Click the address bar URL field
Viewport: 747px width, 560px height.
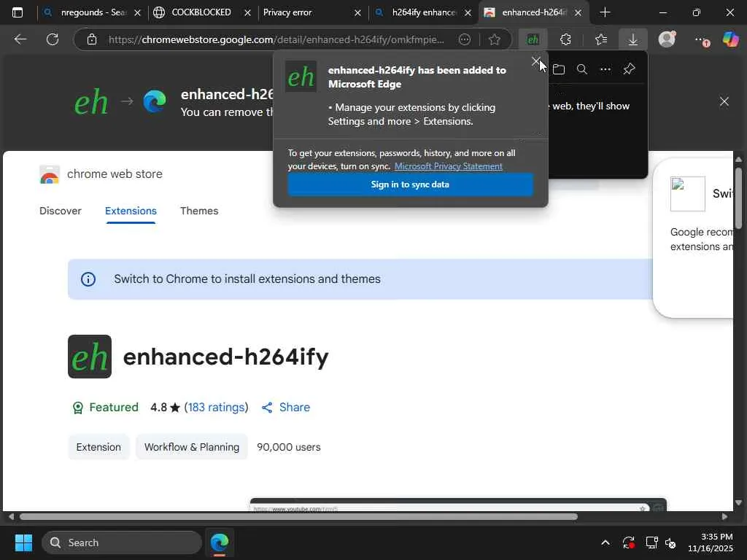click(x=276, y=39)
